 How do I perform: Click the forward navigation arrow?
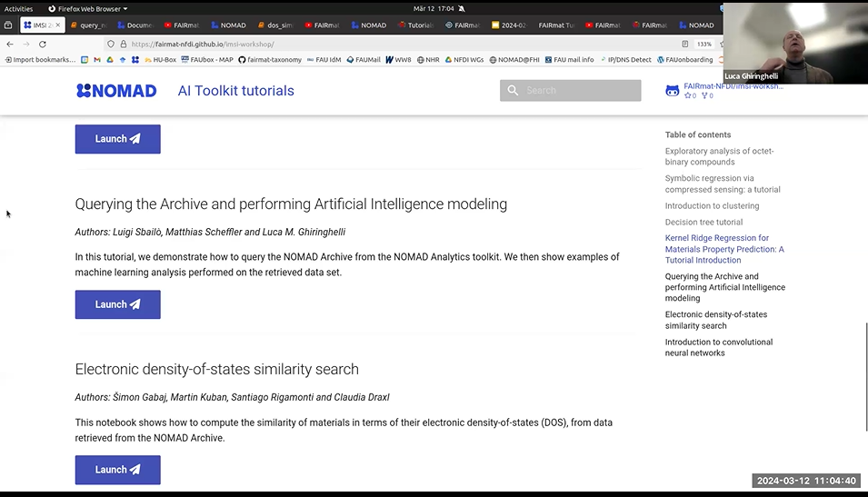point(26,44)
